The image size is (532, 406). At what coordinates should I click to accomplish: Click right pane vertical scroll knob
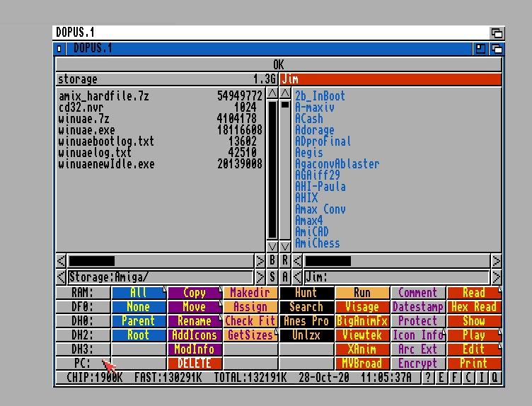coord(285,105)
